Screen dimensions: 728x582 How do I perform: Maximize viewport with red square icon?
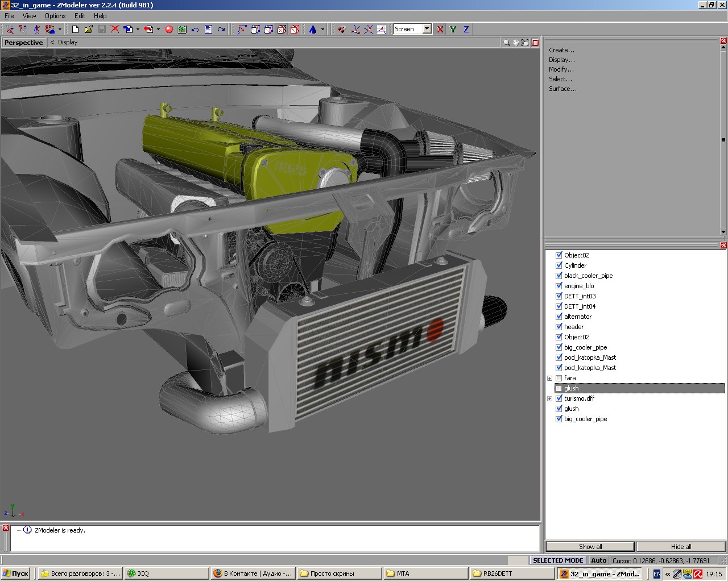(x=535, y=43)
